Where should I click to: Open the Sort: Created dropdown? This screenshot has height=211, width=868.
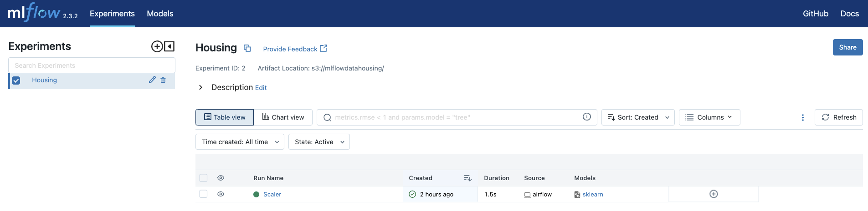637,117
